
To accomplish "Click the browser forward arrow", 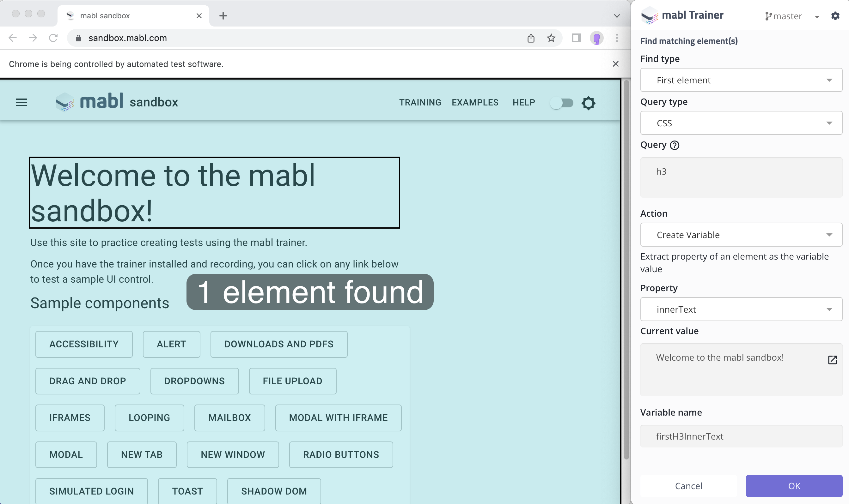I will click(x=33, y=38).
